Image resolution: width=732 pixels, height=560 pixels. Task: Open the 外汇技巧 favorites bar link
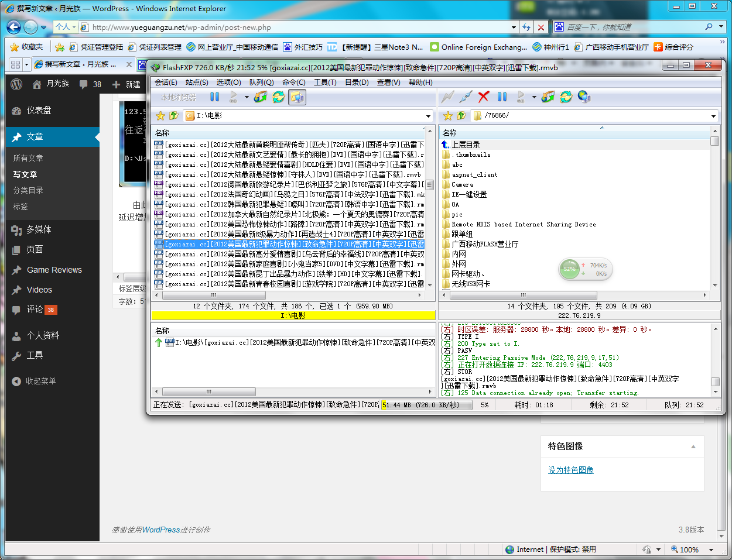pos(302,47)
